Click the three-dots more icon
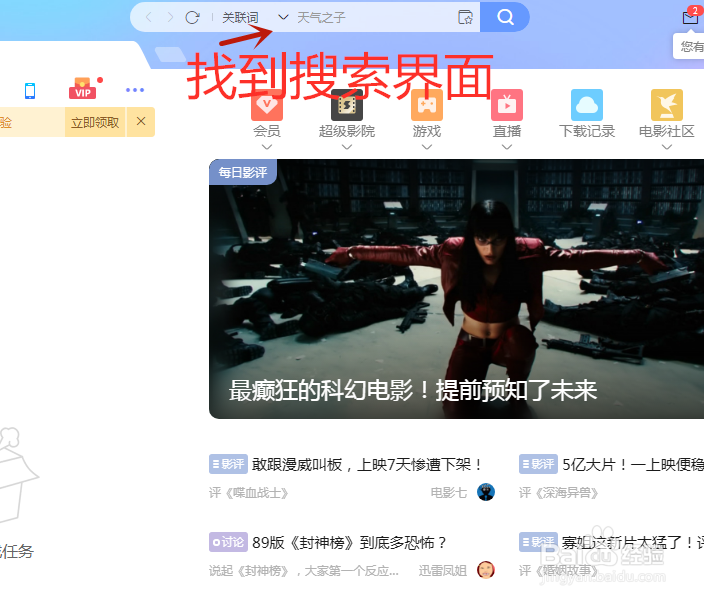Screen dimensions: 704x601 [x=135, y=90]
